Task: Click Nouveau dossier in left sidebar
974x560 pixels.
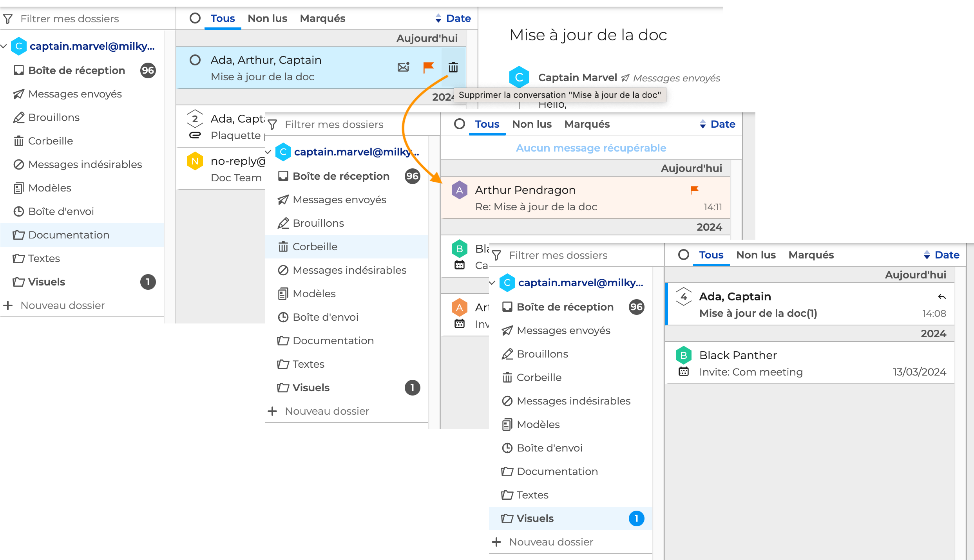Action: click(x=62, y=305)
